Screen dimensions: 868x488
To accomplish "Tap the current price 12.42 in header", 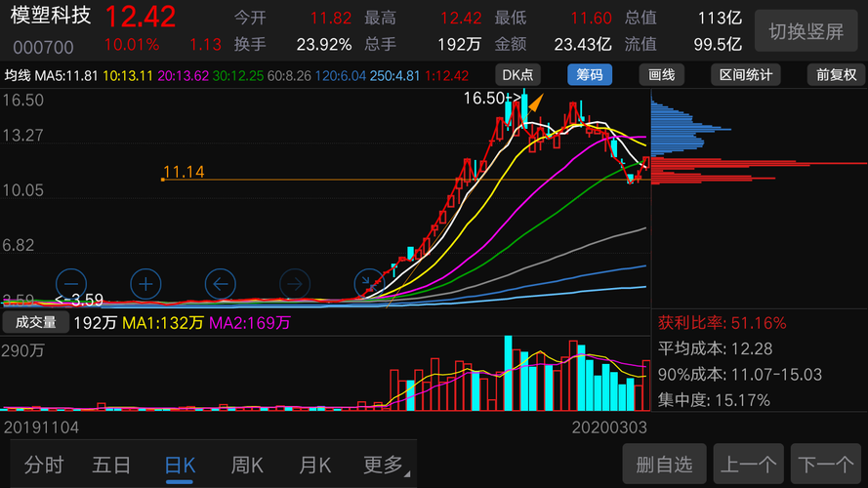I will pos(140,17).
